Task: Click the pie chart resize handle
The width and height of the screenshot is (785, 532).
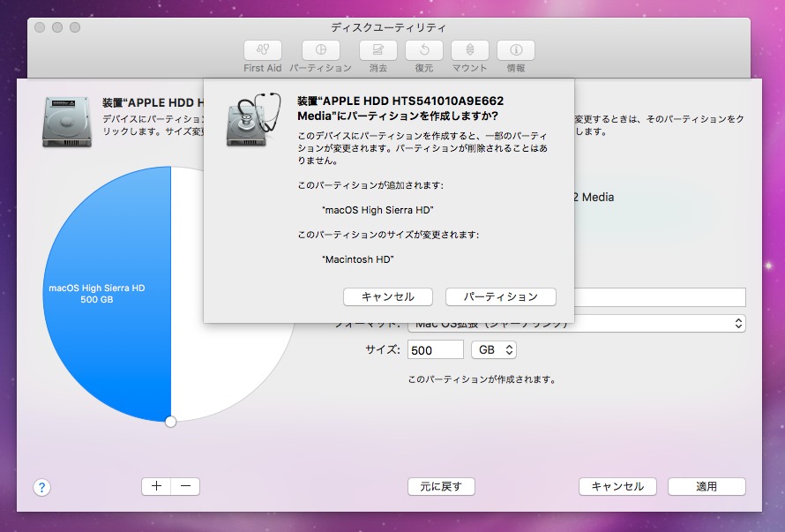Action: tap(171, 422)
